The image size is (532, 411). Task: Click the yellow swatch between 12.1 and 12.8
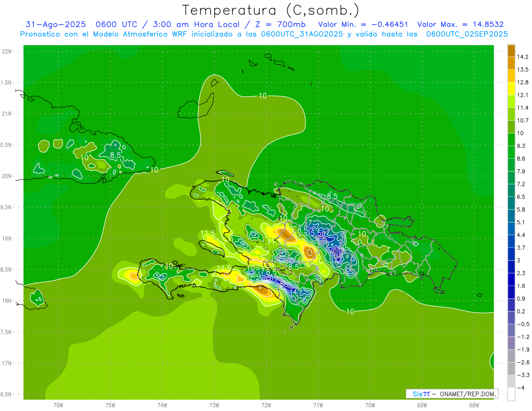click(512, 89)
